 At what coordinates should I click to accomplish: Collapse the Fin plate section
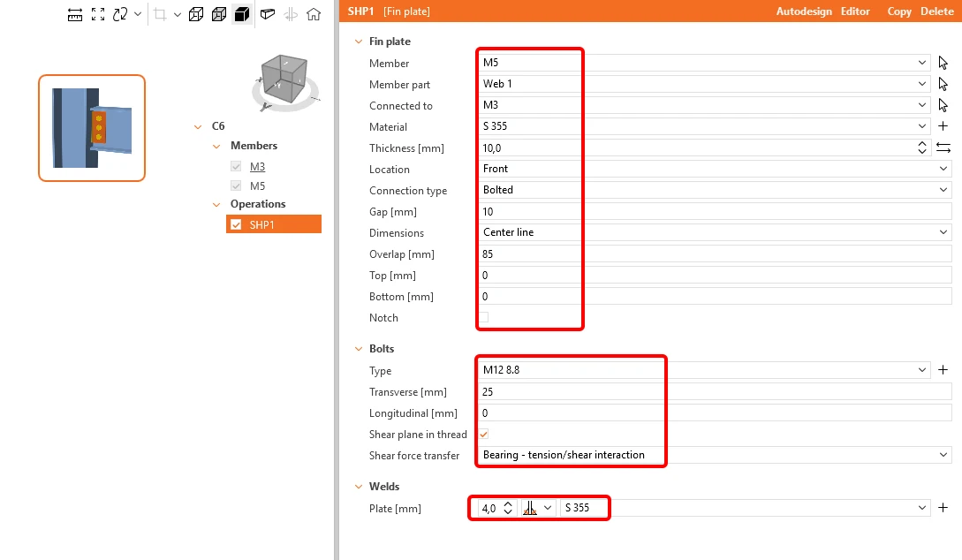coord(359,42)
